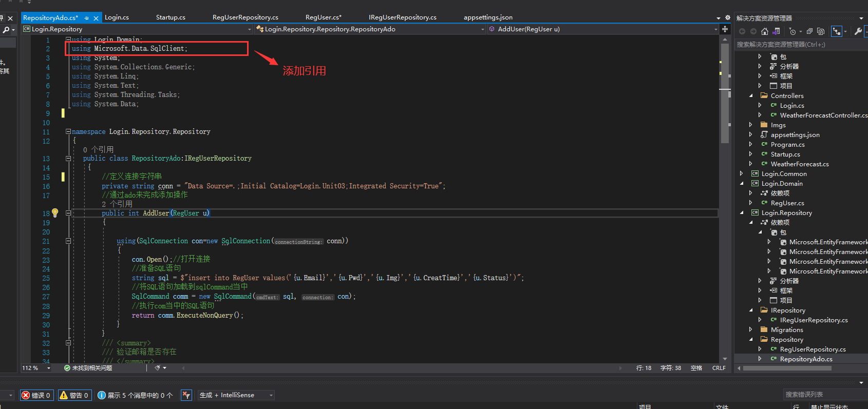This screenshot has height=409, width=868.
Task: Click the lightbulb quick actions icon on line 18
Action: pyautogui.click(x=55, y=212)
